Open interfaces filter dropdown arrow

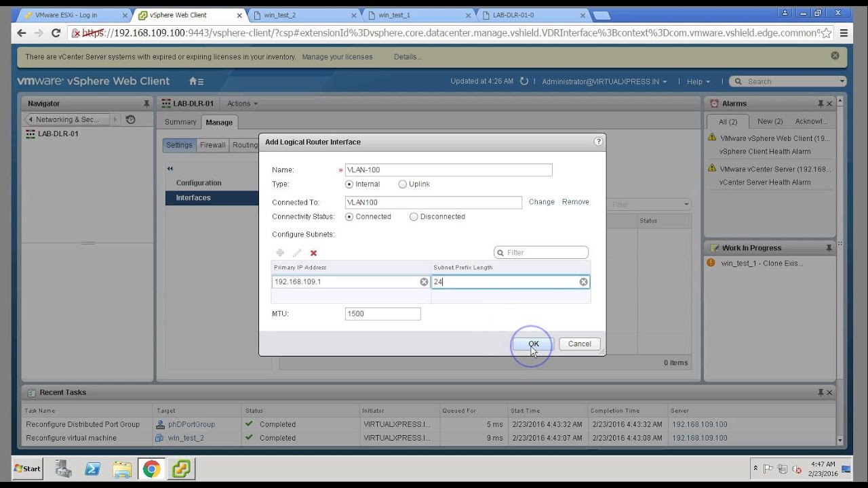686,204
